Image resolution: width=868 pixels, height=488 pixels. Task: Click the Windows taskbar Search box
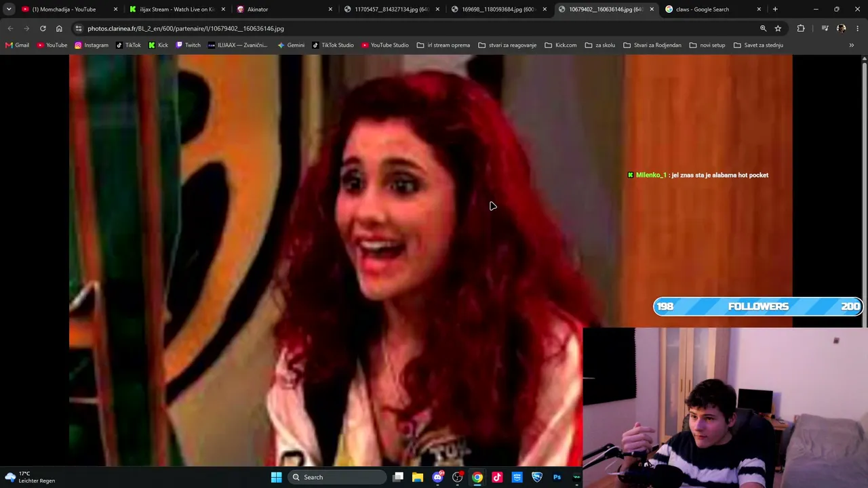coord(337,477)
